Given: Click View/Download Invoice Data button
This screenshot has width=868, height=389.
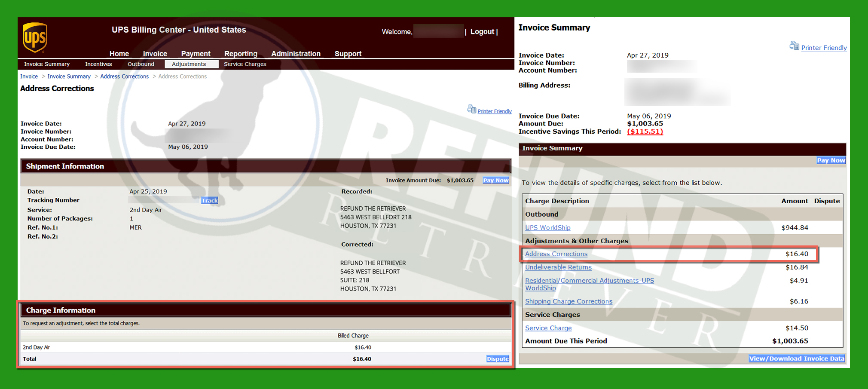Looking at the screenshot, I should click(797, 358).
